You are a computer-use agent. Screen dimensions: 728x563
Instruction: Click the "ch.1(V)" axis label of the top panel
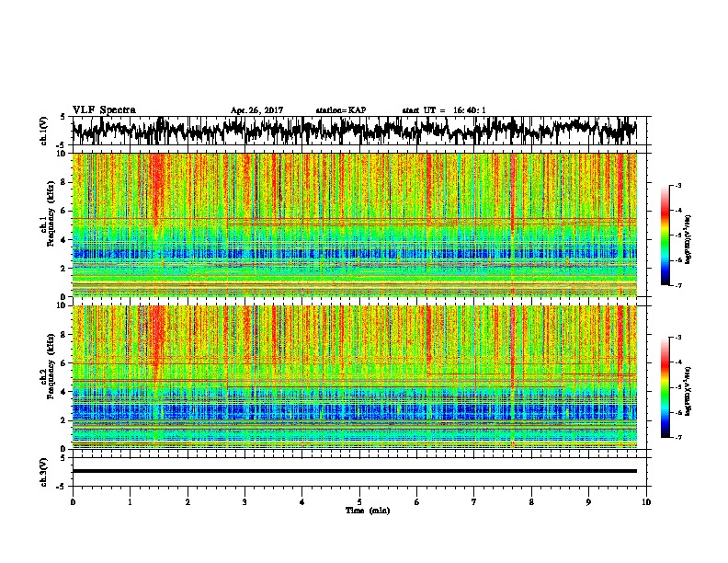click(x=44, y=131)
